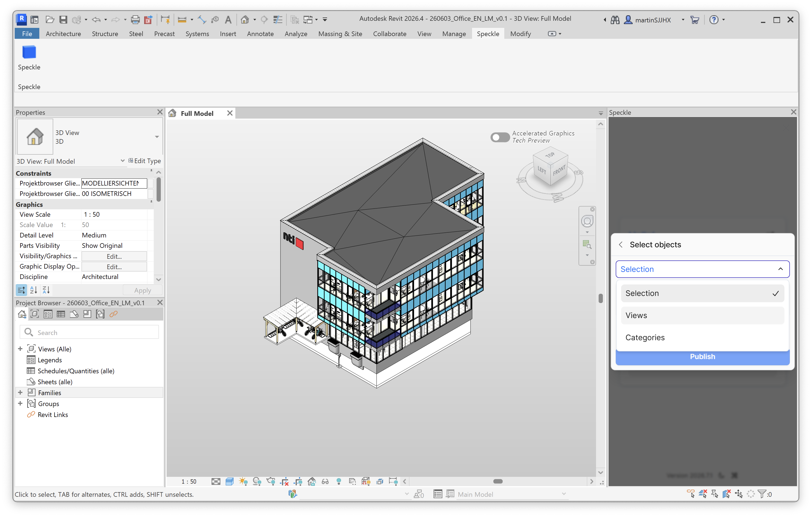Viewport: 812px width, 517px height.
Task: Click the Default 3D View house icon
Action: click(245, 20)
